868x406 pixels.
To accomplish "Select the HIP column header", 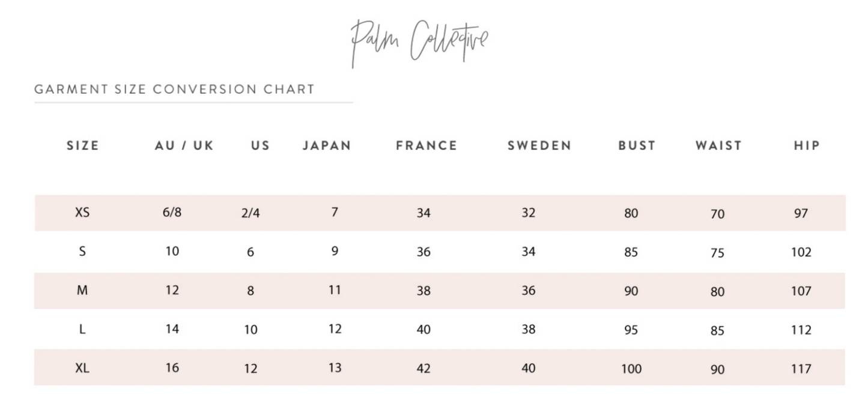I will (x=807, y=145).
